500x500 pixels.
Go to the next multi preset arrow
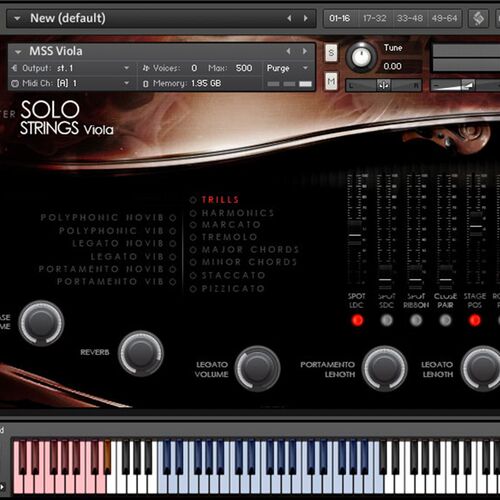305,18
